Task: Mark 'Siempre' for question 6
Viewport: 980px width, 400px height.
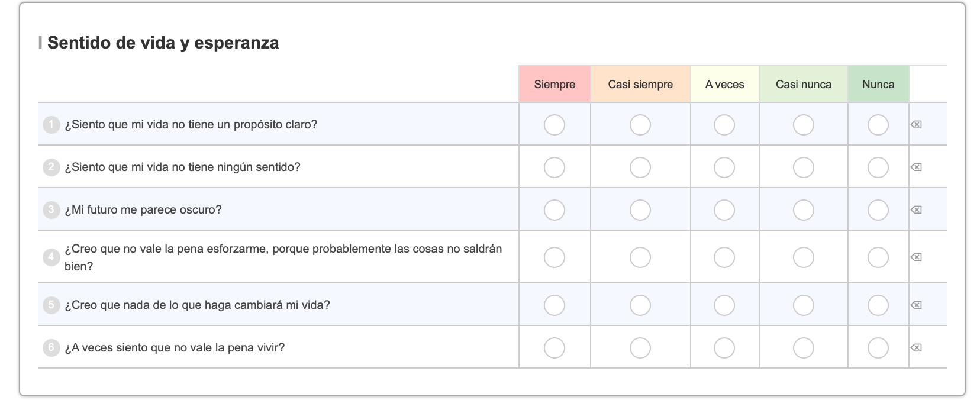Action: point(555,348)
